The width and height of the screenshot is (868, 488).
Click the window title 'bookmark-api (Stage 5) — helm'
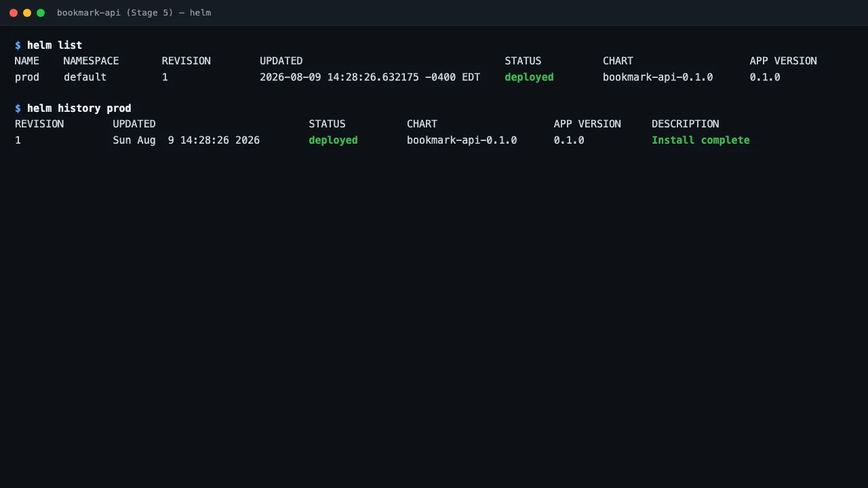(134, 13)
